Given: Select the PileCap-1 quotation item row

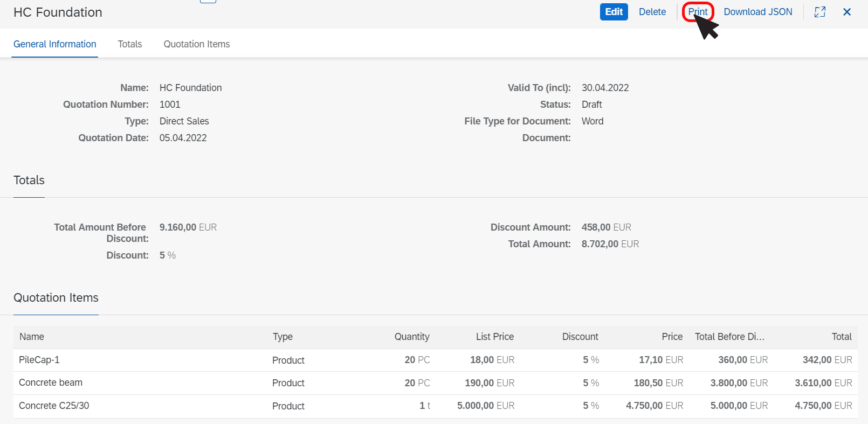Looking at the screenshot, I should [x=436, y=360].
